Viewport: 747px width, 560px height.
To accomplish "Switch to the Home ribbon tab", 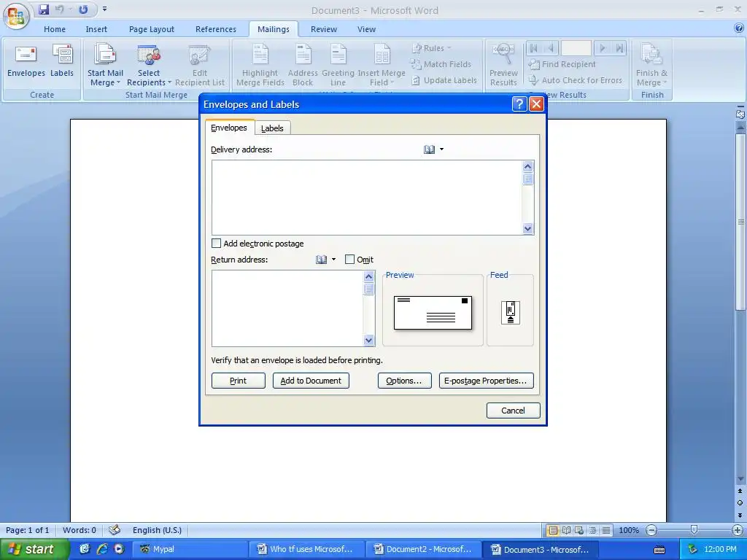I will (x=55, y=29).
